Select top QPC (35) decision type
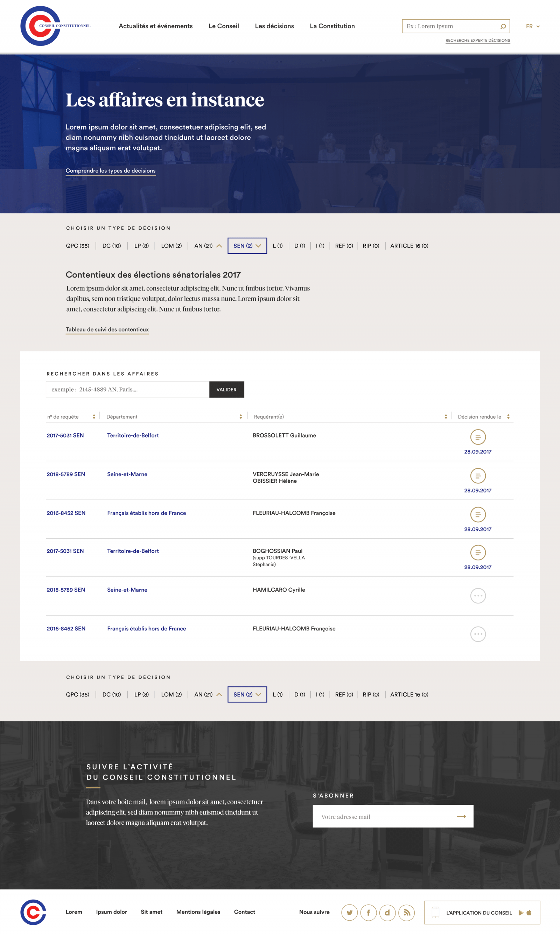 (x=77, y=246)
